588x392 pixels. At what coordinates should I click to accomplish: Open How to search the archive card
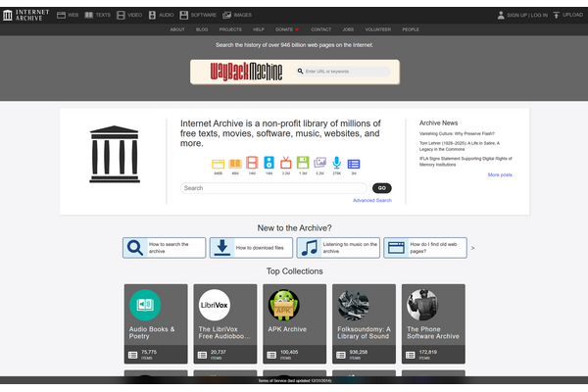tap(165, 248)
